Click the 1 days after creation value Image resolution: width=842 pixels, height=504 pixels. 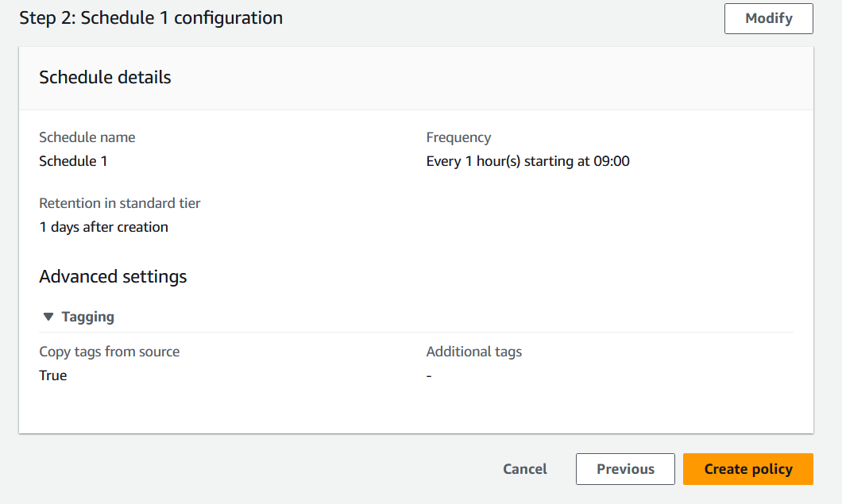click(103, 227)
